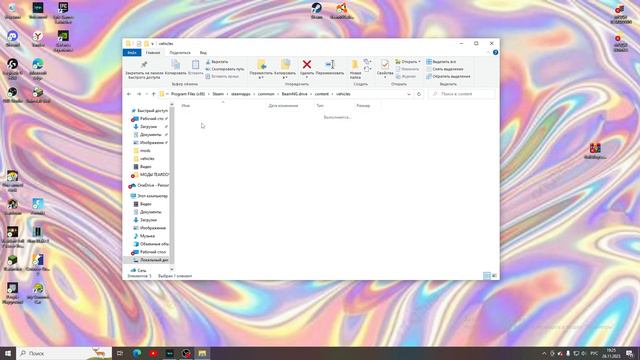Go to Program Files (x86) in breadcrumb
The image size is (640, 360).
tap(188, 94)
